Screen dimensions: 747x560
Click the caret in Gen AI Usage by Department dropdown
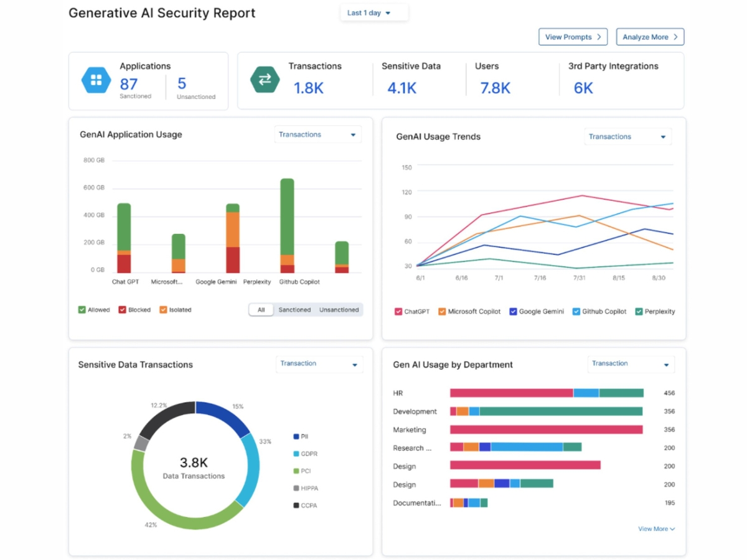coord(666,365)
